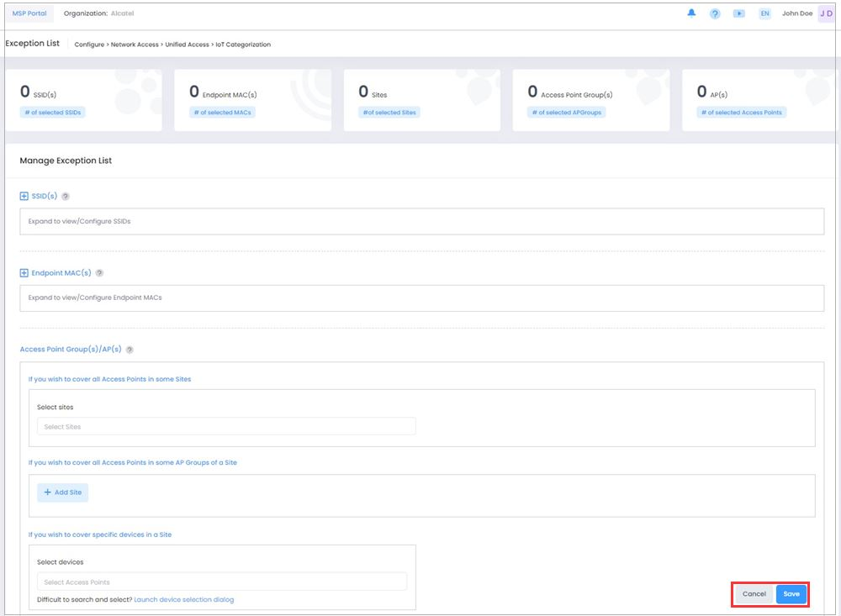
Task: Expand the SSID(s) plus icon
Action: 24,196
